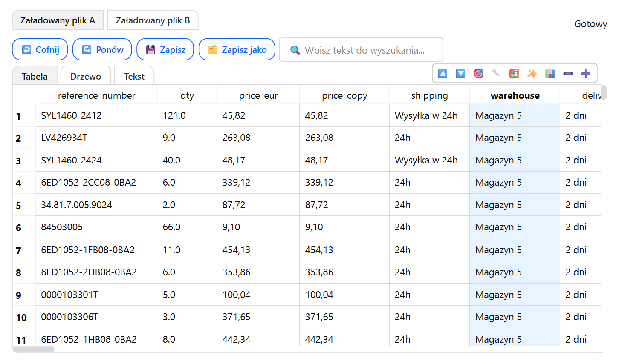This screenshot has width=619, height=364.
Task: Click the blue up-triangle toolbar icon
Action: (443, 74)
